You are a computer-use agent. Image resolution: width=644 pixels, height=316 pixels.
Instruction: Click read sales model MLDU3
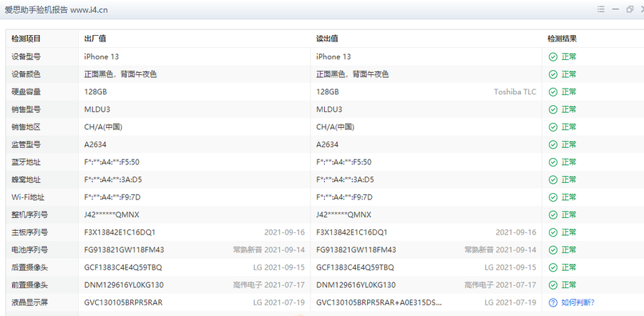[x=329, y=109]
